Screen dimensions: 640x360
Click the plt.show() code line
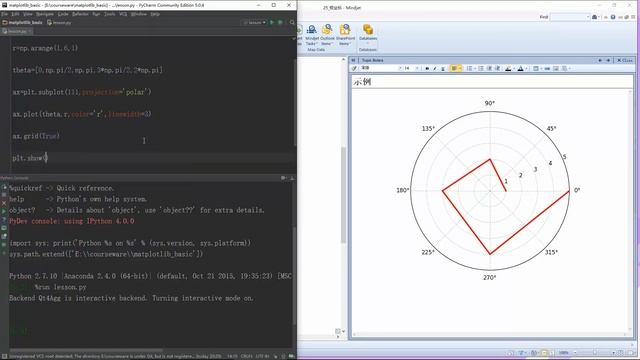[x=30, y=158]
